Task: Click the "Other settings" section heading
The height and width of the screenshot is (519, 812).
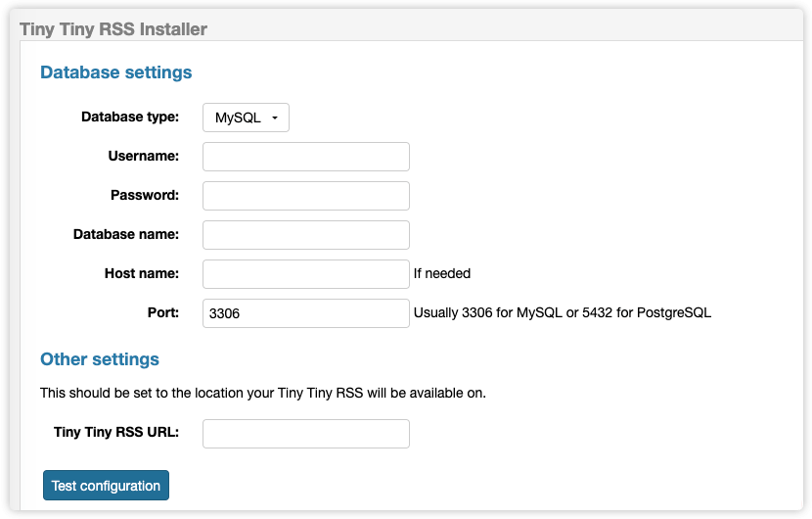Action: 99,359
